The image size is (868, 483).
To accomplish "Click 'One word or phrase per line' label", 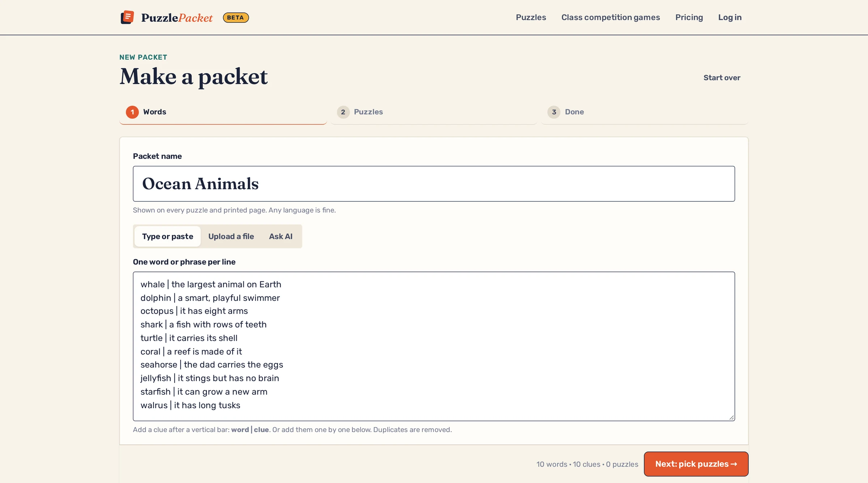I will pyautogui.click(x=184, y=262).
